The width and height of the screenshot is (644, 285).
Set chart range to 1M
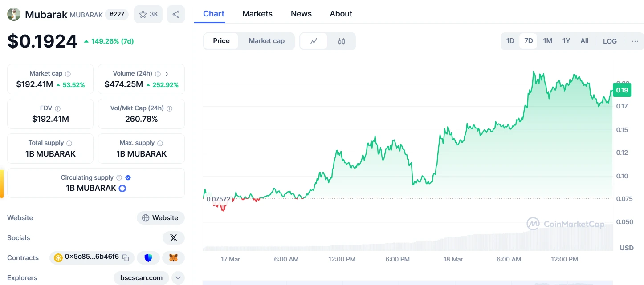[547, 41]
